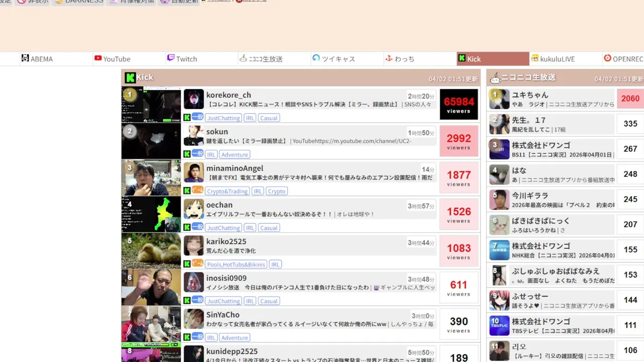Viewport: 644px width, 362px height.
Task: Click the 1877 viewers count for minaminoAngel
Action: coord(459,178)
